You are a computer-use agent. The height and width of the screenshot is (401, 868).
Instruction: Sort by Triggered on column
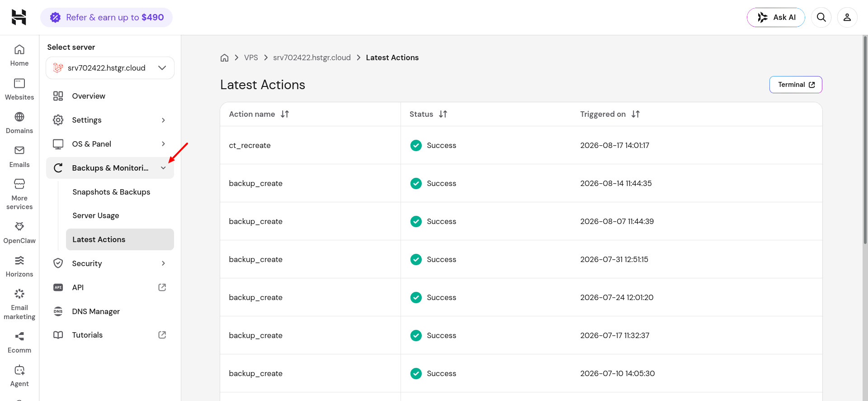[636, 114]
